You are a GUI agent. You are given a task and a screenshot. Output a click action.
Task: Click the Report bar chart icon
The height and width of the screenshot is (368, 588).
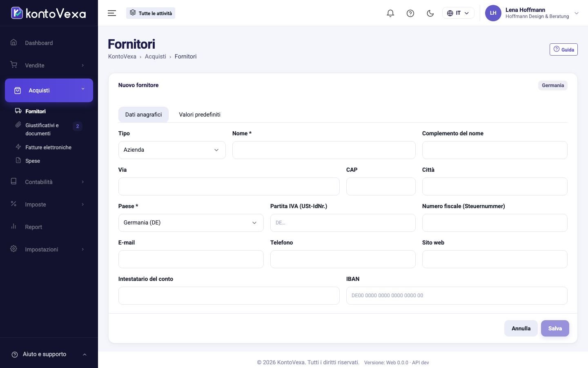pos(13,227)
